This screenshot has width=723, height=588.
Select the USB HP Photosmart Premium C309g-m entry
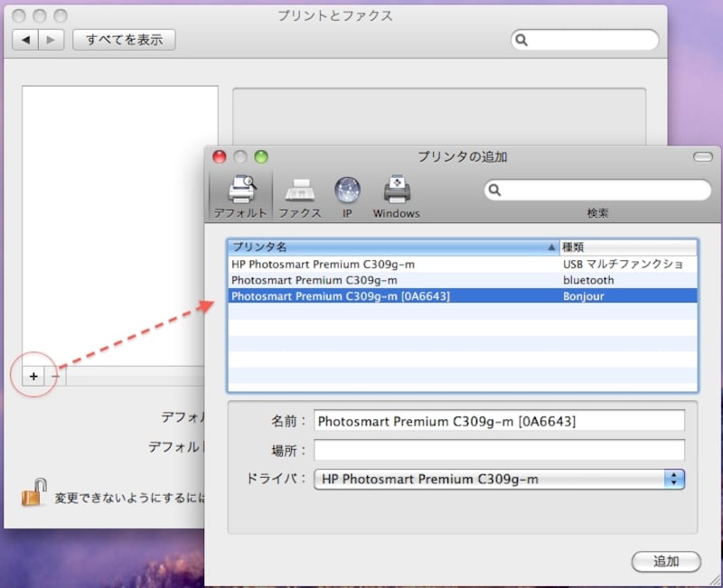tap(389, 264)
